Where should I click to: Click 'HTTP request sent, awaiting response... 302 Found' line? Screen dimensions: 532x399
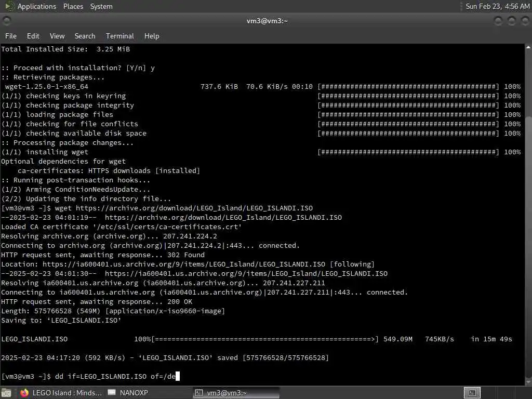[103, 255]
